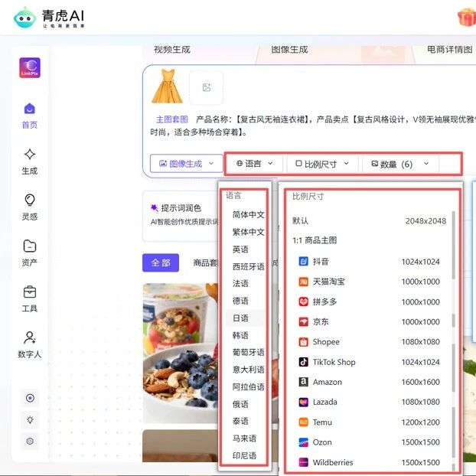
Task: Click the Shopee platform icon
Action: pos(303,342)
